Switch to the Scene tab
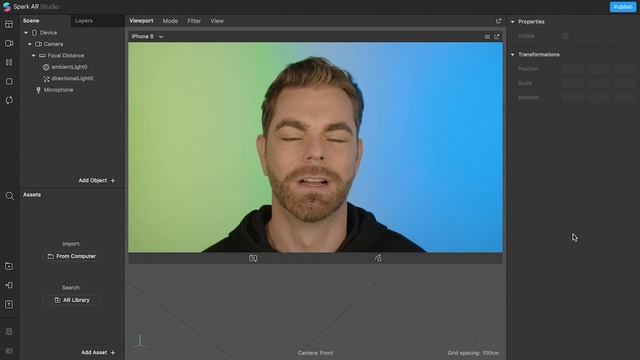The image size is (640, 360). [31, 21]
